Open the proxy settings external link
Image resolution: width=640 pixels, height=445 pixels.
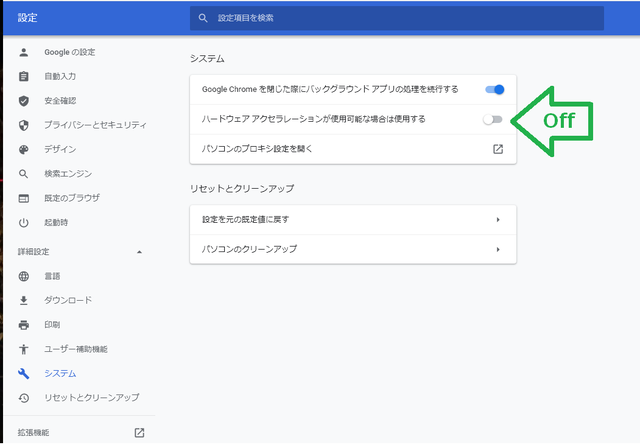pos(498,149)
